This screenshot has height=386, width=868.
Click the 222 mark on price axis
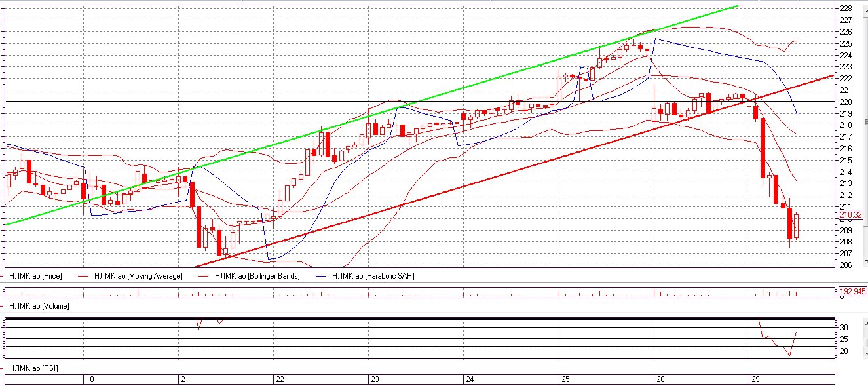click(846, 79)
